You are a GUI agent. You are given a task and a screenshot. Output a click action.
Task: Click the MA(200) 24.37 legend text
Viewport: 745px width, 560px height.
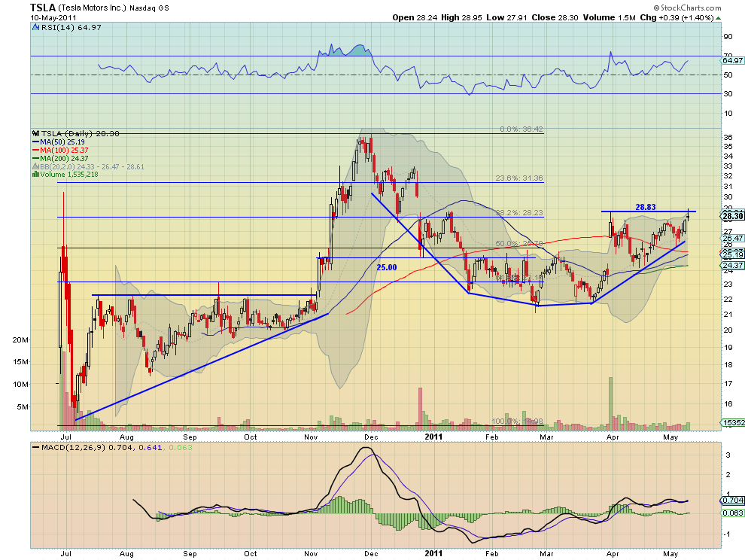(x=64, y=158)
